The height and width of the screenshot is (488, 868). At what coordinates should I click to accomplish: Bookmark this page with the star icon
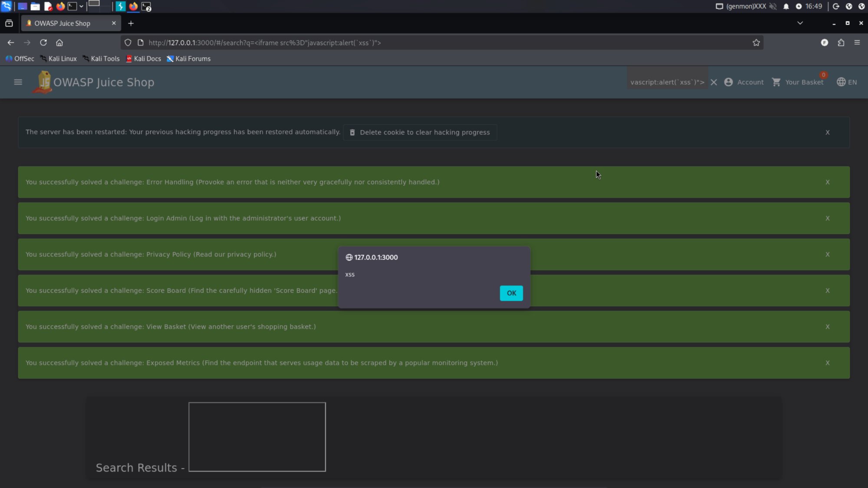coord(756,43)
